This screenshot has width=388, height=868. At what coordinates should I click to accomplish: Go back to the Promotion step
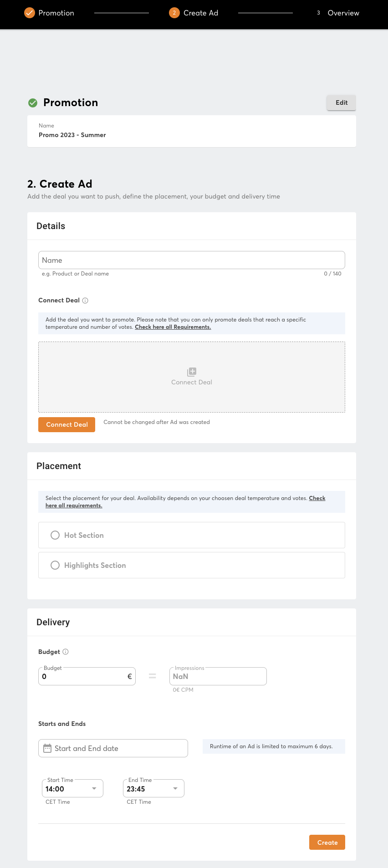point(56,13)
